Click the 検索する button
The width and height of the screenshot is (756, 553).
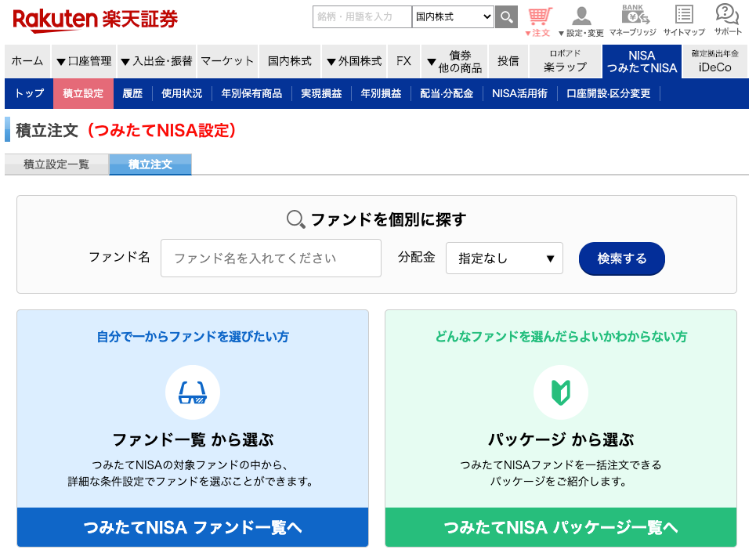click(x=622, y=259)
